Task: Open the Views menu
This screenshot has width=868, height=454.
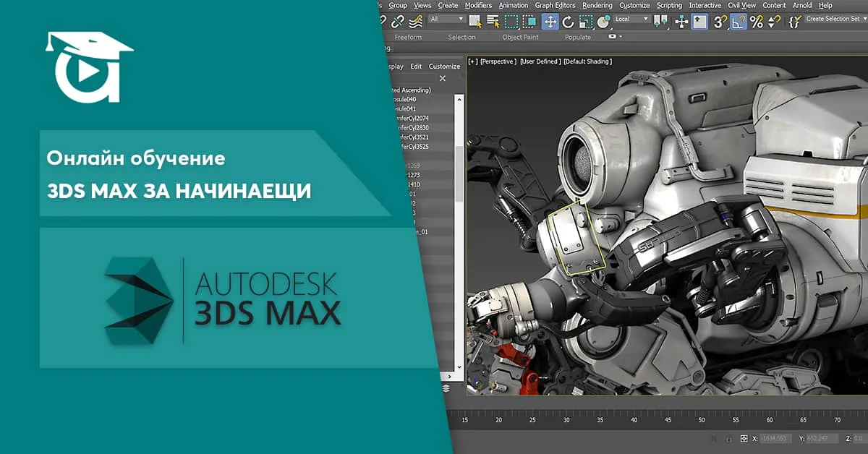Action: [422, 5]
